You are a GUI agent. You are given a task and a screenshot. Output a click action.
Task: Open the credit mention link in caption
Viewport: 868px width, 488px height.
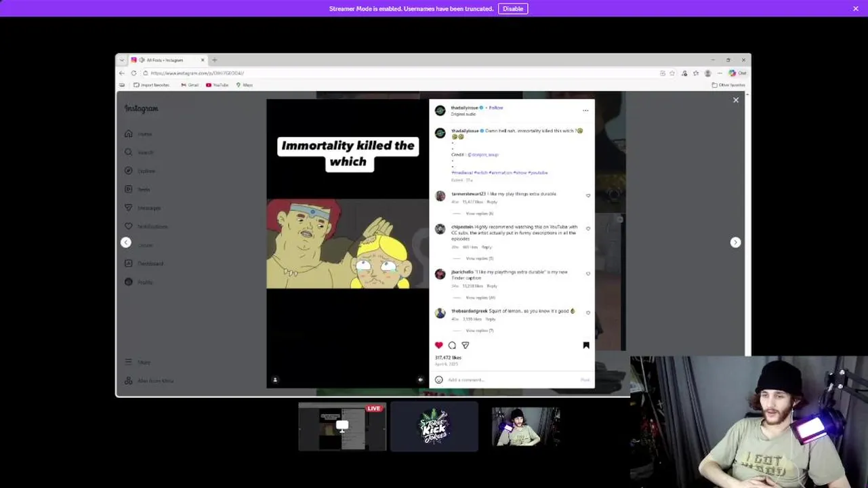[483, 155]
